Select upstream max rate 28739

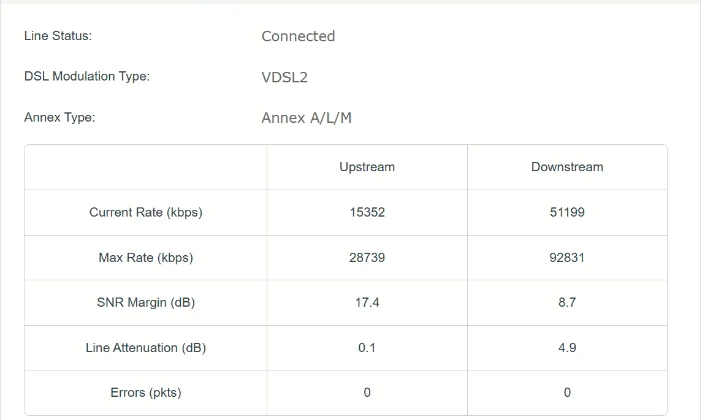(367, 258)
